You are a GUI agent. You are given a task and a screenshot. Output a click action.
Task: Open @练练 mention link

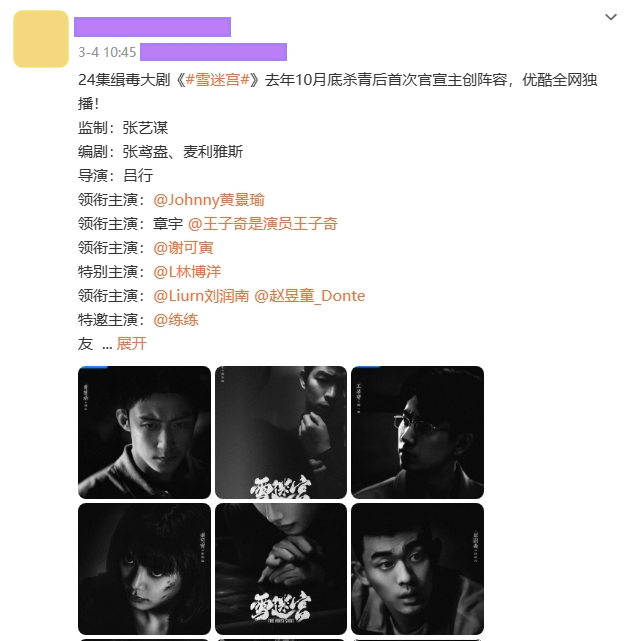[x=176, y=320]
